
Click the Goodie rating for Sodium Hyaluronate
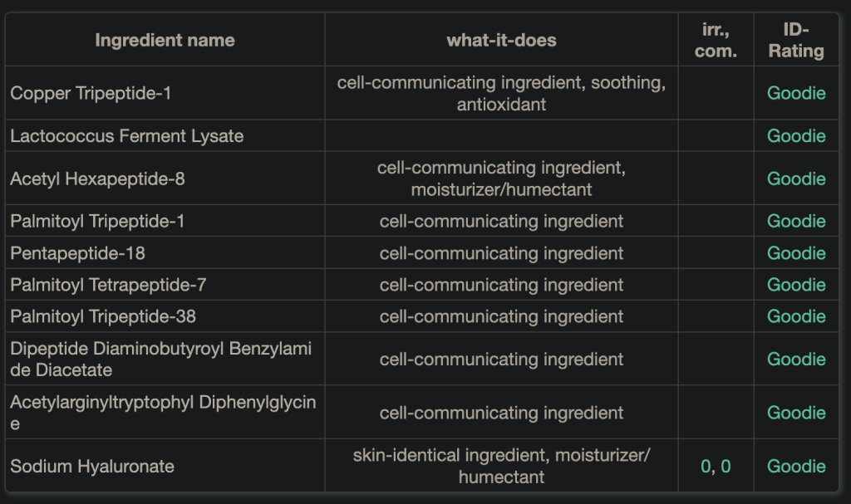(795, 466)
